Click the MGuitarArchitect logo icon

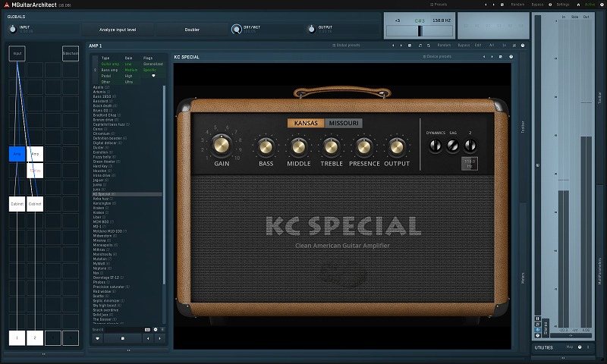pos(6,4)
